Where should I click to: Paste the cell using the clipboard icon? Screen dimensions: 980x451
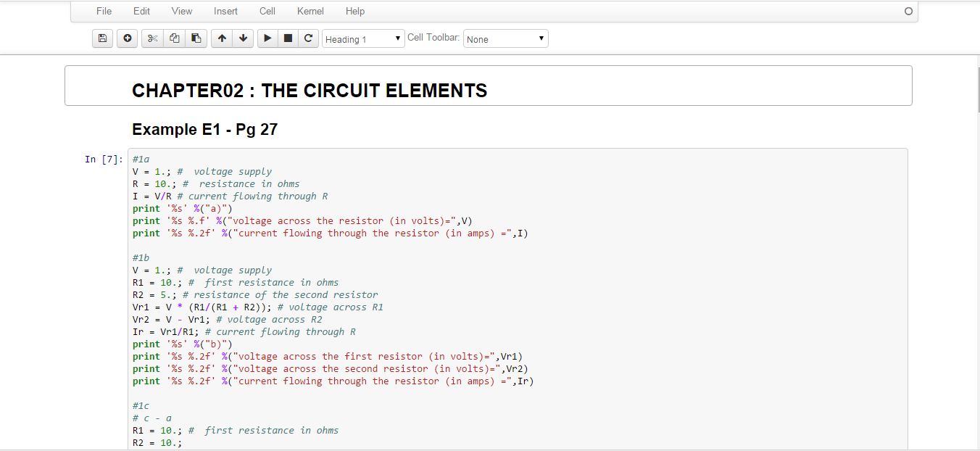click(196, 38)
